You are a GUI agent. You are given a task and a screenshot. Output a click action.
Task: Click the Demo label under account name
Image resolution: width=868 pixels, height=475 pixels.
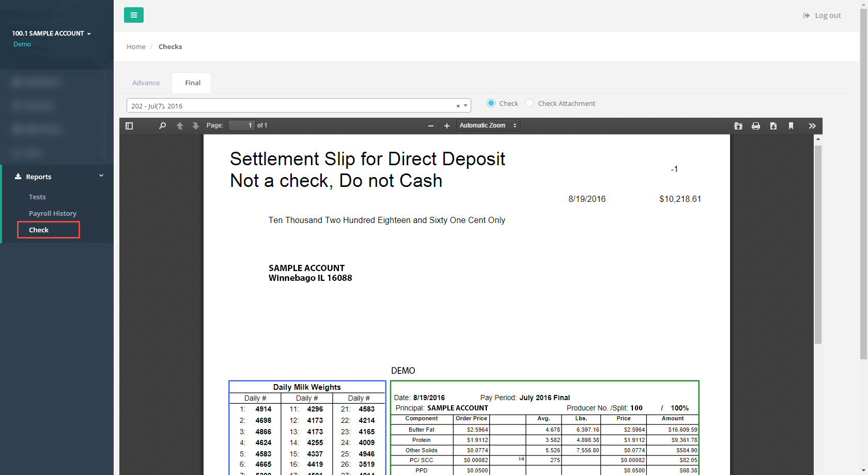(22, 44)
